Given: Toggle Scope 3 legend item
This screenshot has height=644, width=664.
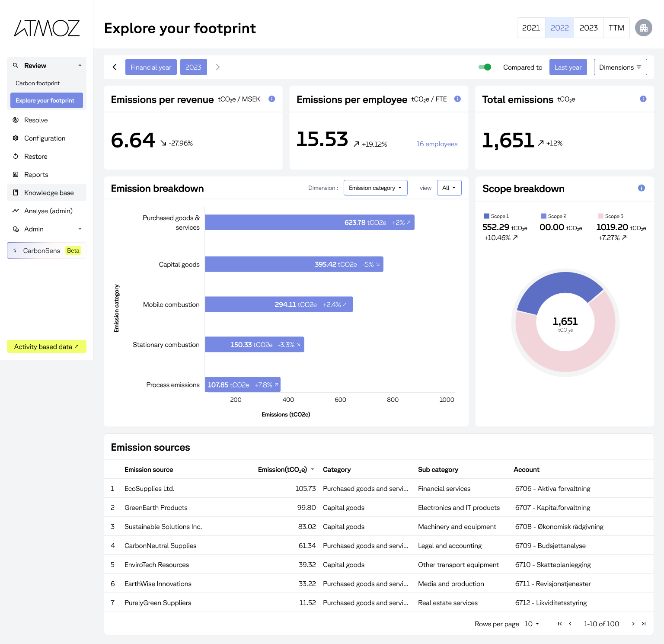Looking at the screenshot, I should (x=610, y=216).
